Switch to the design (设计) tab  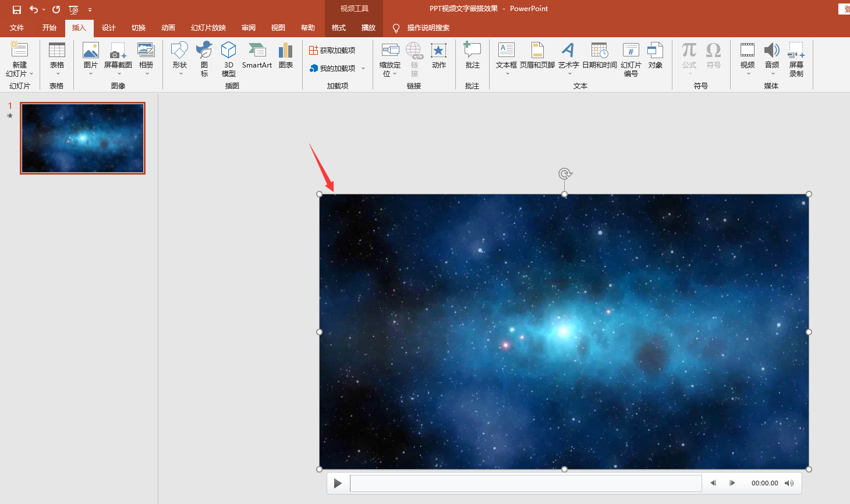108,28
